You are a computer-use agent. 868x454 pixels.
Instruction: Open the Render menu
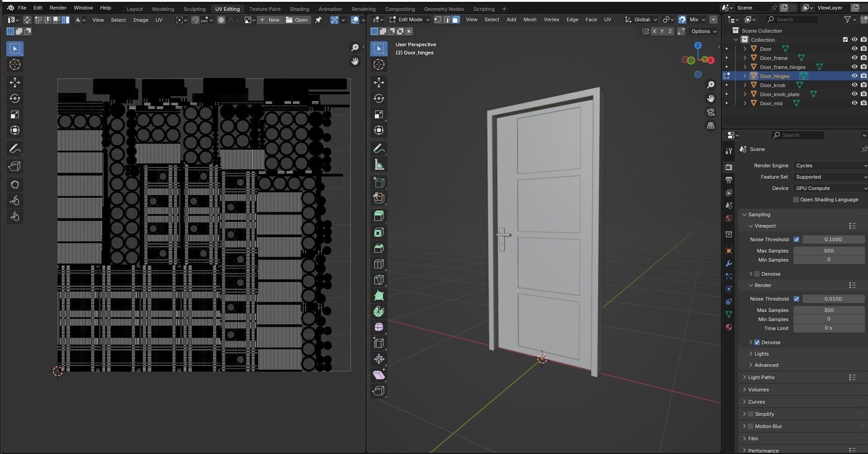[x=58, y=8]
